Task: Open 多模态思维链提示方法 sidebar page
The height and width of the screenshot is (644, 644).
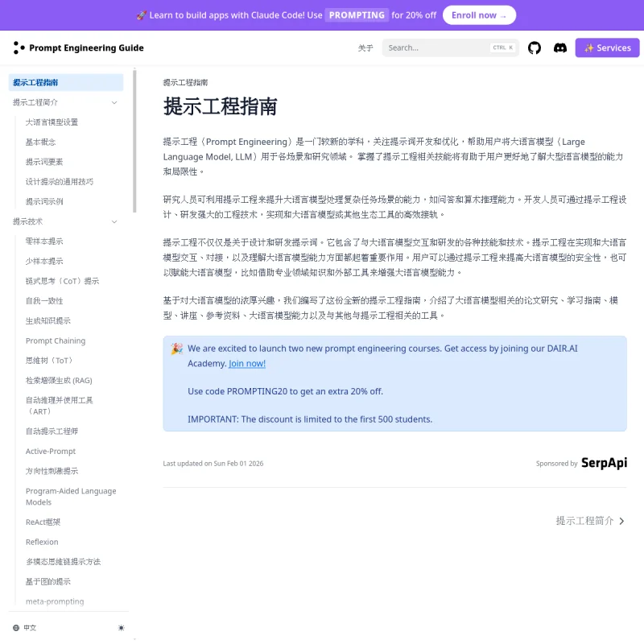Action: click(63, 561)
